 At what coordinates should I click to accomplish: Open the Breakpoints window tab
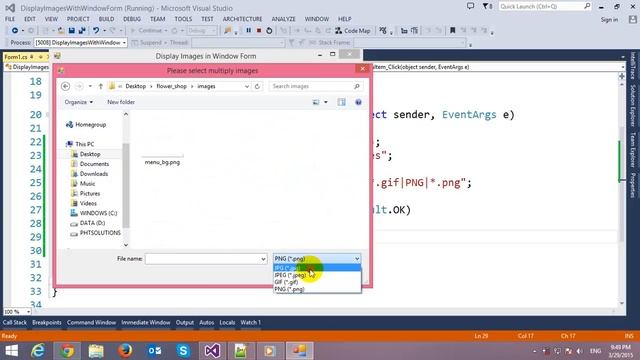click(x=47, y=322)
